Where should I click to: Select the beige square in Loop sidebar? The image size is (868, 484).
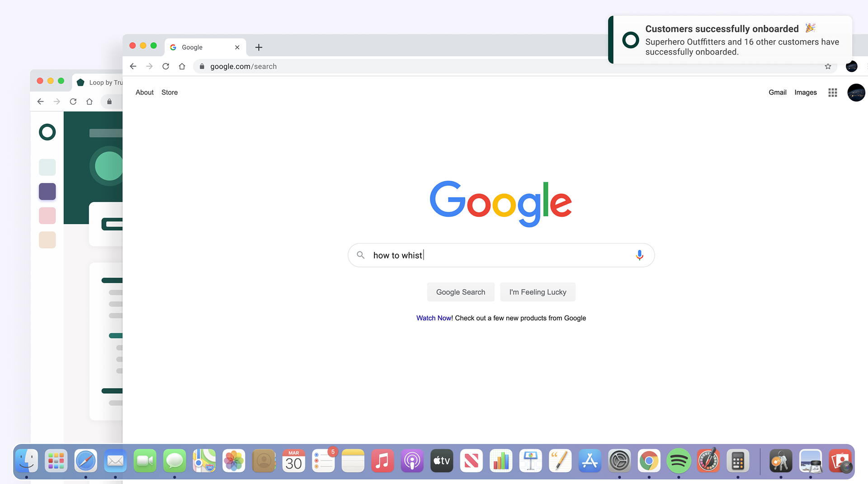click(x=47, y=240)
